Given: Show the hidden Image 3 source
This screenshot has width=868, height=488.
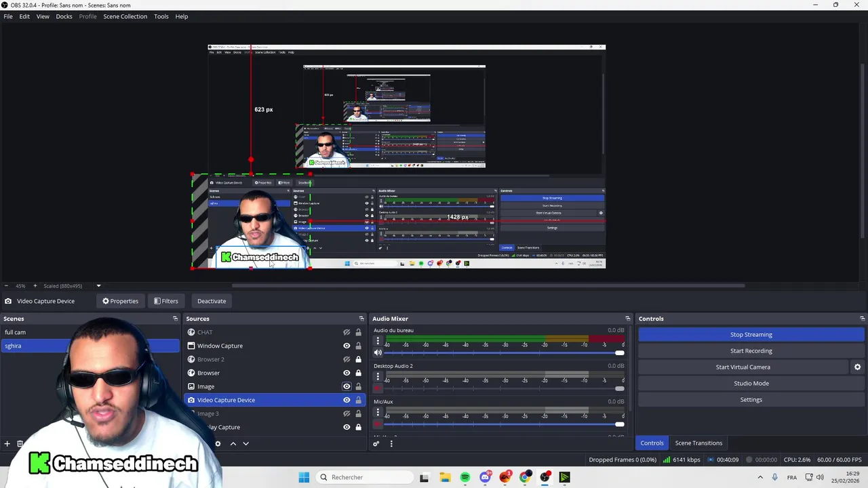Looking at the screenshot, I should pos(347,413).
